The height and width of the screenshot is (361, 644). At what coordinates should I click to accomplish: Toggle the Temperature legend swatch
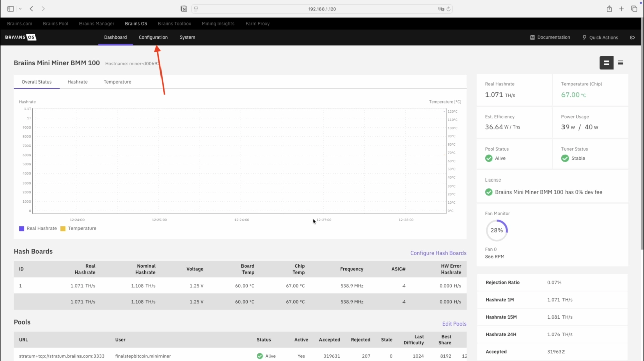tap(63, 228)
